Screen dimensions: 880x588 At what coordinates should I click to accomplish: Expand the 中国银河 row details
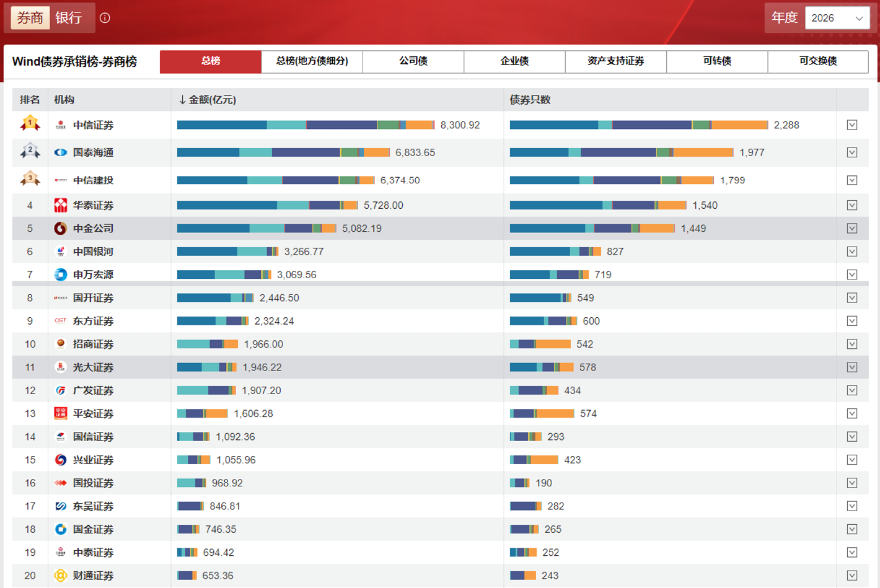pos(852,252)
